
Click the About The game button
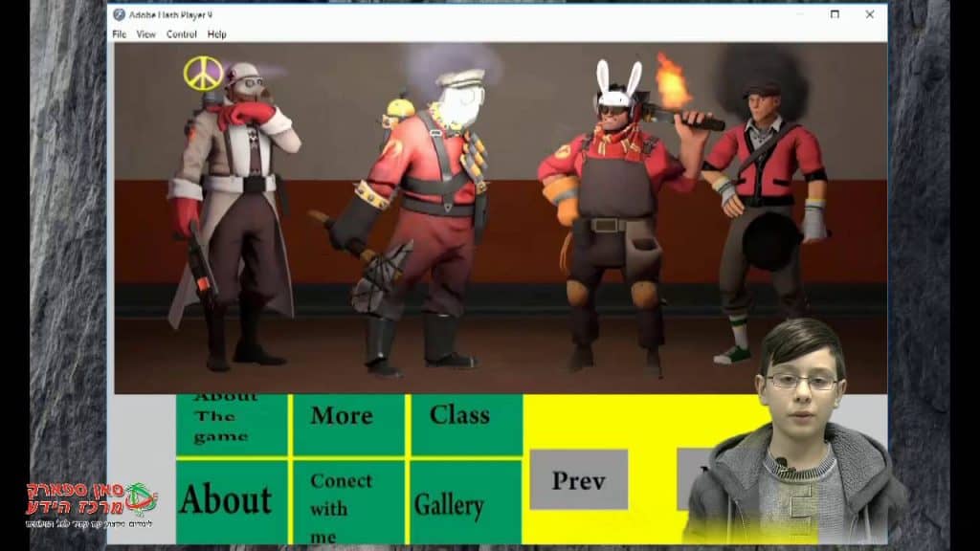point(232,424)
